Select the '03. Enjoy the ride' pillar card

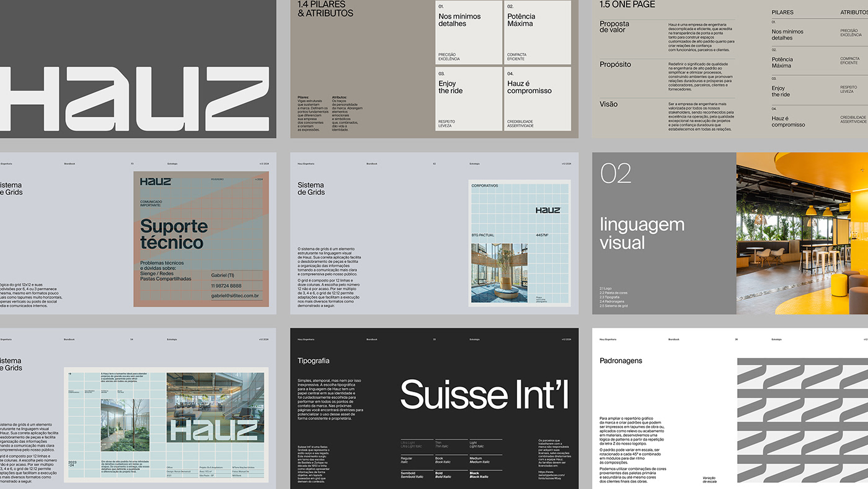pyautogui.click(x=469, y=99)
